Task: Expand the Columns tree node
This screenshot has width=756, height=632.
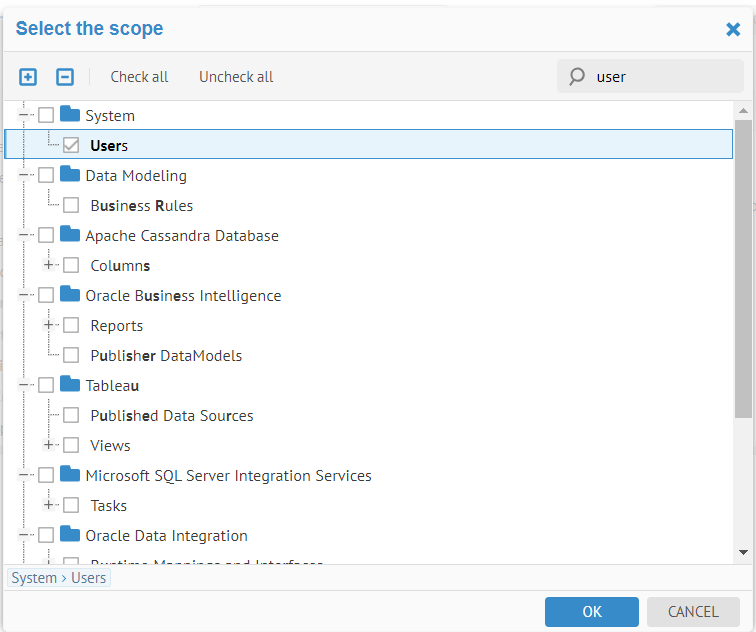Action: click(48, 265)
